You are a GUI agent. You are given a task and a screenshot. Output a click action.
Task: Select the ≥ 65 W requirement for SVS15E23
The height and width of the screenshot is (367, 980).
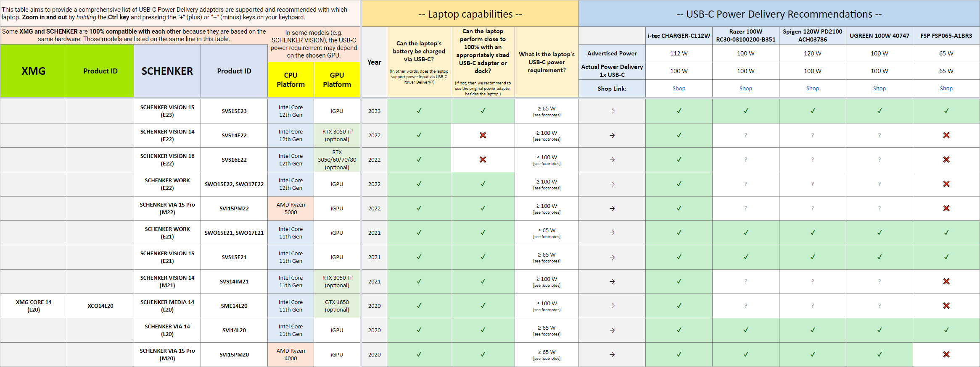click(547, 111)
